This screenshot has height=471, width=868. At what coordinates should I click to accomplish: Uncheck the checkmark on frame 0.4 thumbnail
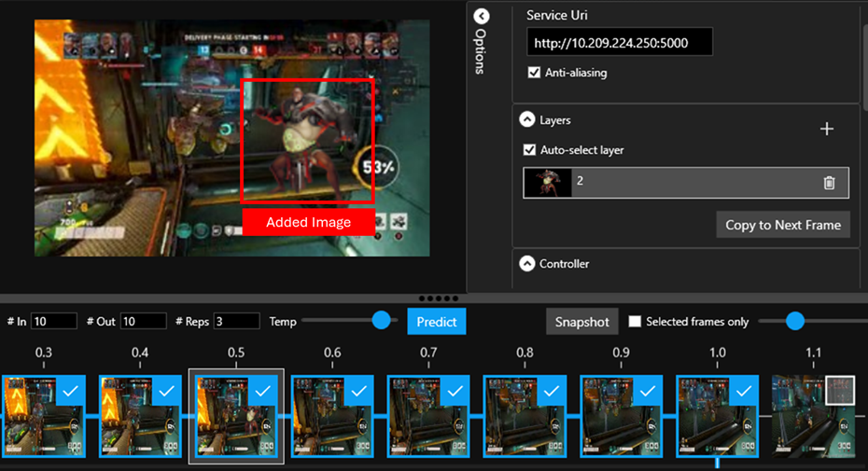pyautogui.click(x=166, y=393)
